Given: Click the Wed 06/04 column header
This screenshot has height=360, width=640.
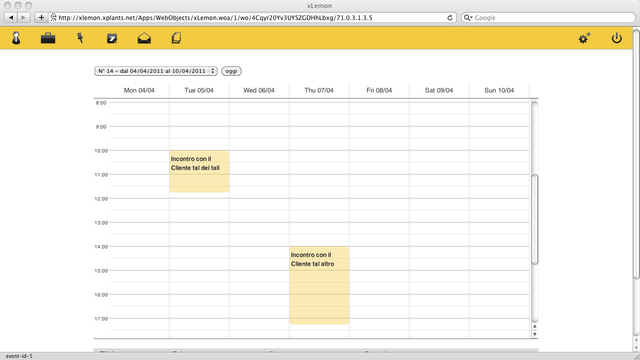Looking at the screenshot, I should tap(259, 90).
